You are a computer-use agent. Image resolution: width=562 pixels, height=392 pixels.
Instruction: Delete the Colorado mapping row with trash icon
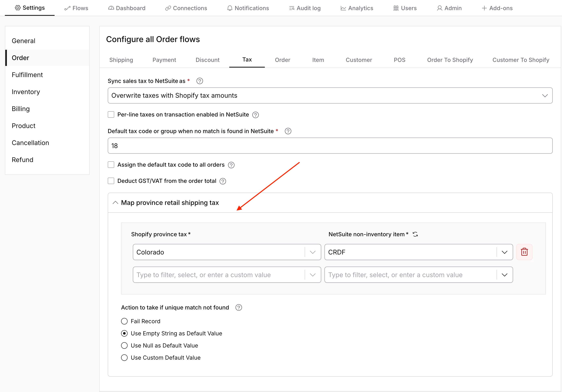pyautogui.click(x=524, y=252)
